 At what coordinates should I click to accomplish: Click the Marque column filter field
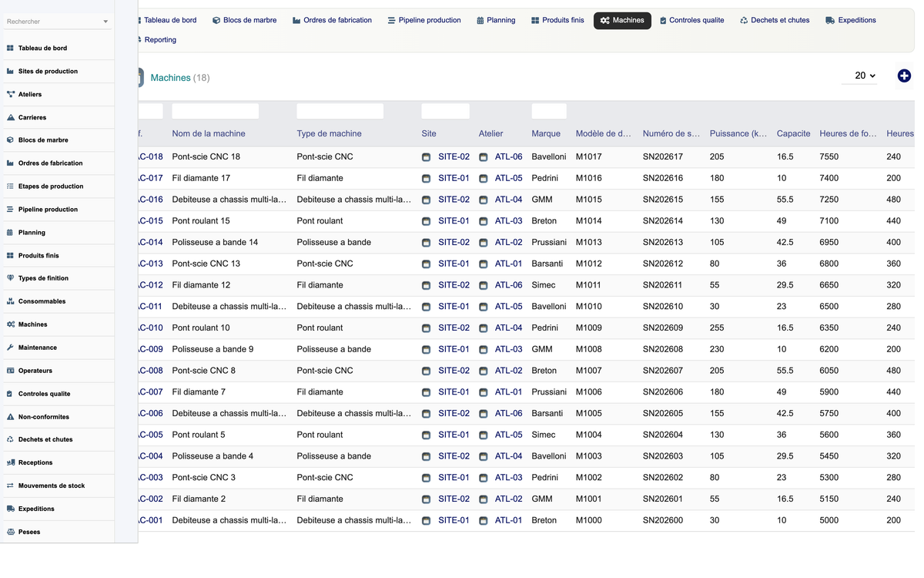[x=549, y=111]
